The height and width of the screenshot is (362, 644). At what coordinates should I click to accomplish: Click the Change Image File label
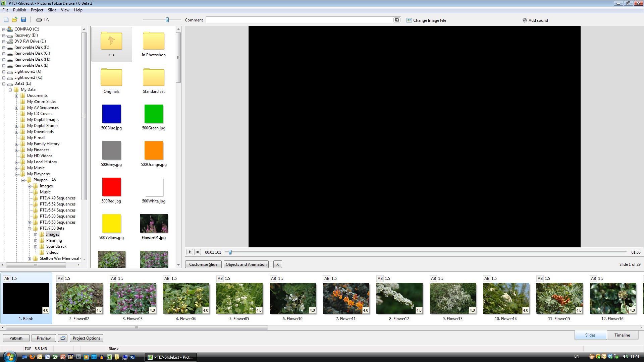[x=430, y=20]
